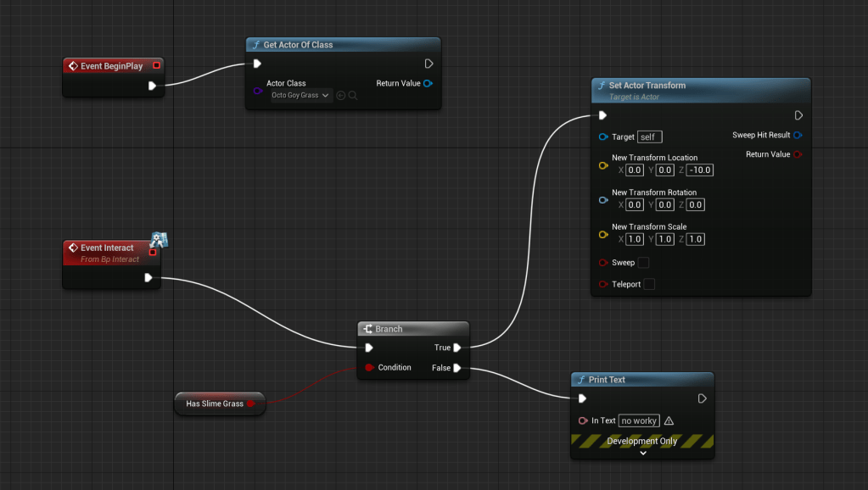Expand the Print Text node's advanced options
The width and height of the screenshot is (868, 490).
point(642,453)
